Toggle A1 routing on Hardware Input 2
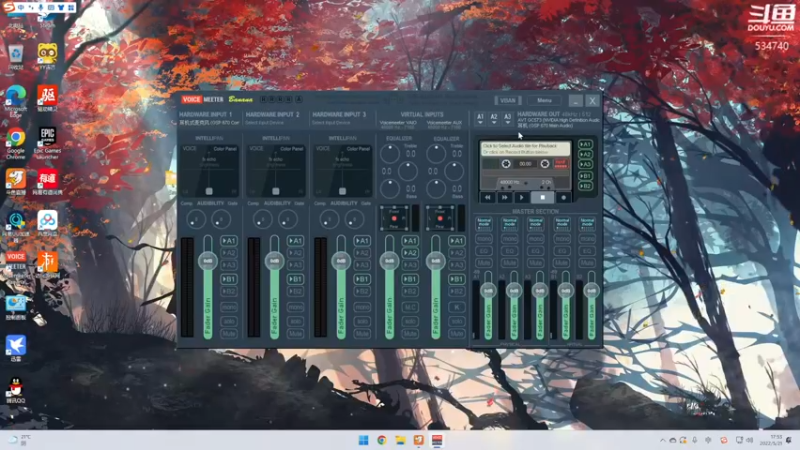This screenshot has width=800, height=450. 295,241
